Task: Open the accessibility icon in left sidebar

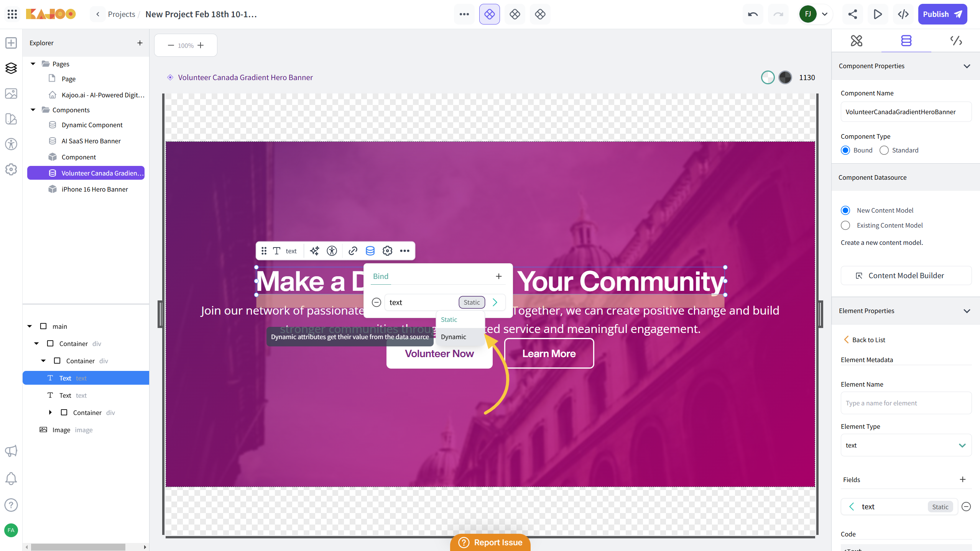Action: click(11, 144)
